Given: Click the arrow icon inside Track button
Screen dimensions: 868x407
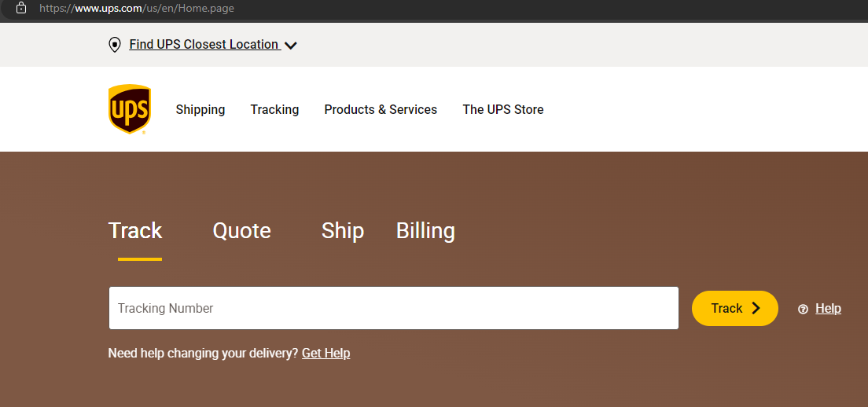Looking at the screenshot, I should pos(756,308).
